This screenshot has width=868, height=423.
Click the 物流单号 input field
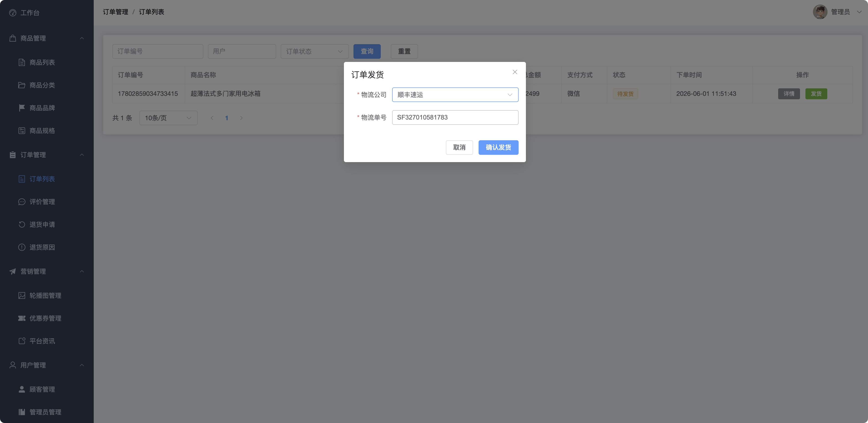(x=455, y=117)
